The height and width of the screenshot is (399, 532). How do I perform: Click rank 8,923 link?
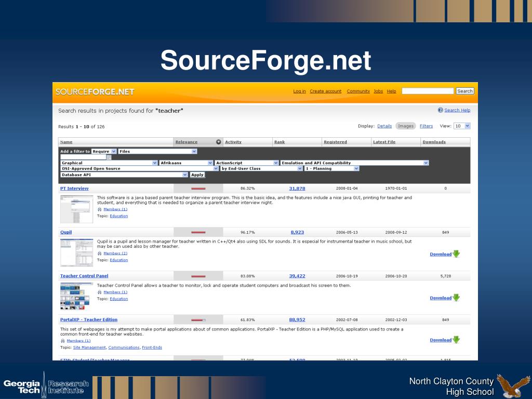(x=297, y=232)
